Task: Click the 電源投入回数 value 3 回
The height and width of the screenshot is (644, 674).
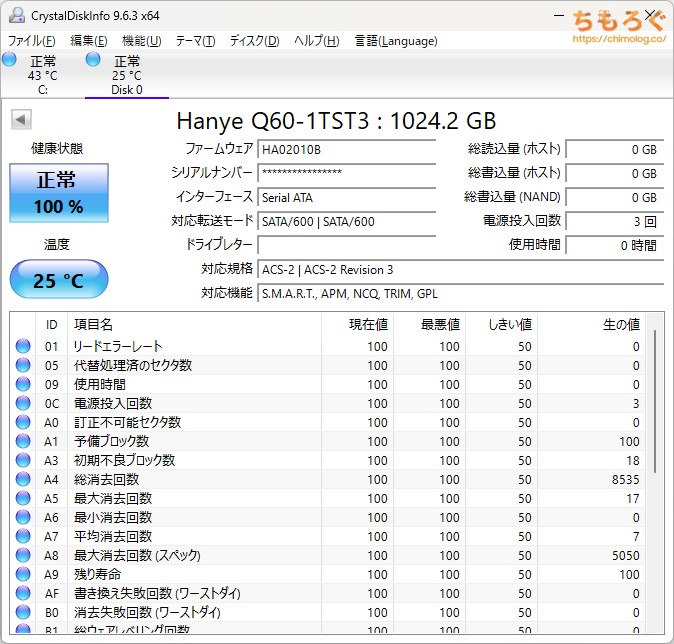Action: point(615,221)
